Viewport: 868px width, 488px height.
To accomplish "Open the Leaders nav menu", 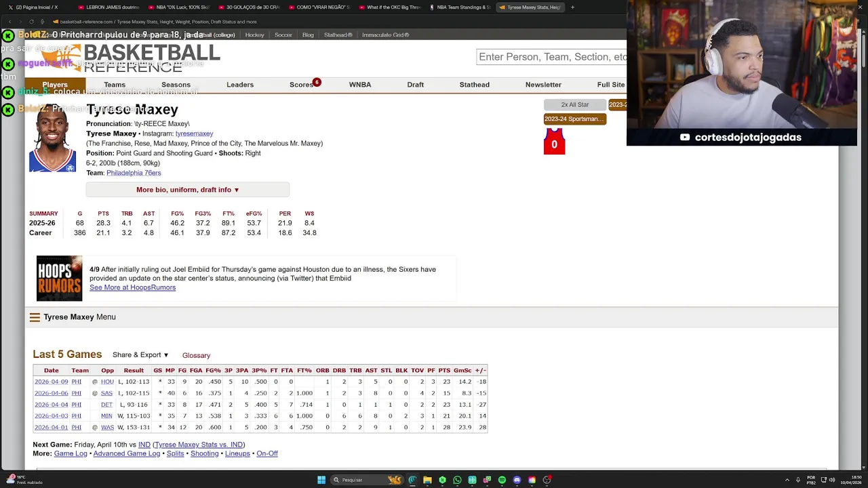I will [x=240, y=85].
